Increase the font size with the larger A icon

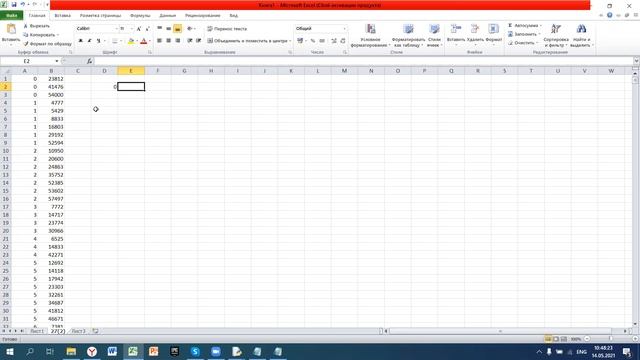pyautogui.click(x=139, y=29)
